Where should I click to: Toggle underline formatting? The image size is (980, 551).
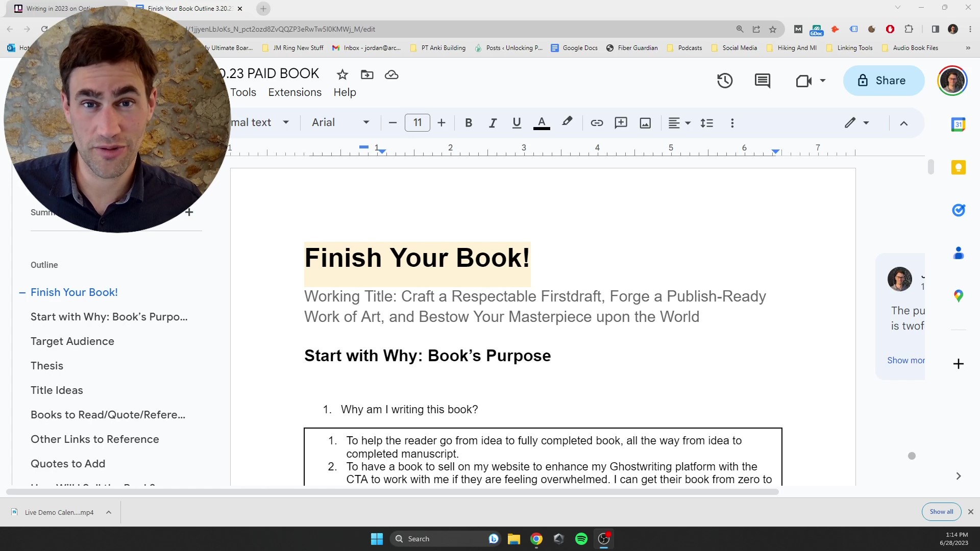(x=517, y=123)
